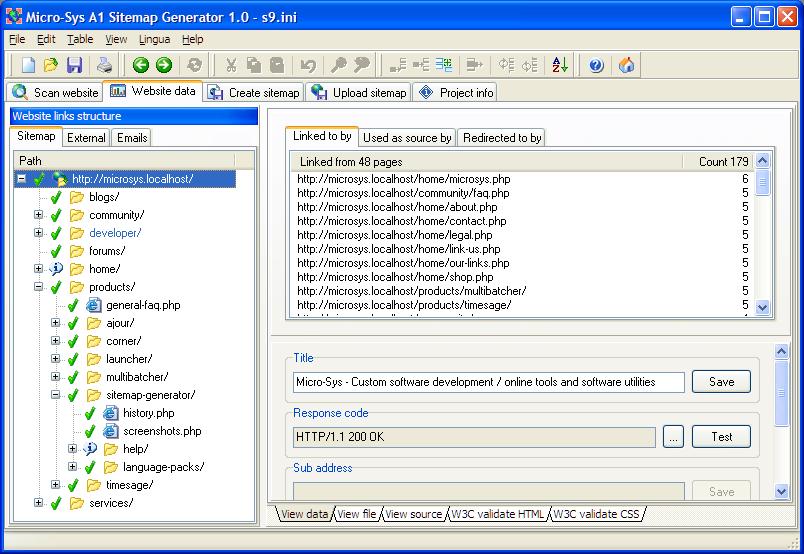Click the info status icon beside help/

pyautogui.click(x=90, y=449)
